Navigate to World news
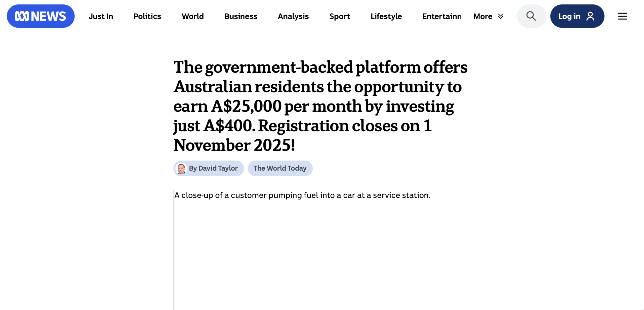Screen dimensions: 644x310 [x=193, y=16]
